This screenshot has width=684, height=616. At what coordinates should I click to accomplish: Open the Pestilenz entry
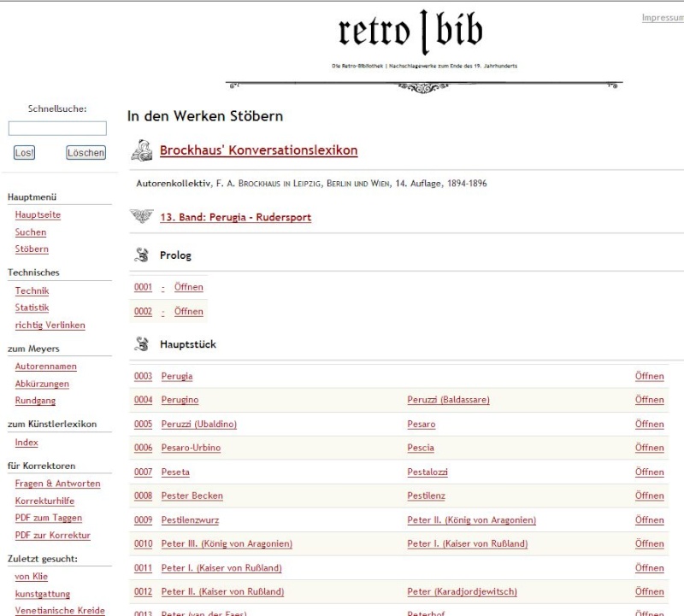click(x=426, y=496)
